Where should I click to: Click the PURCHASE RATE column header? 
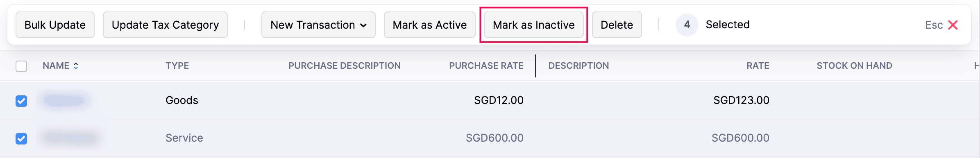[x=486, y=66]
